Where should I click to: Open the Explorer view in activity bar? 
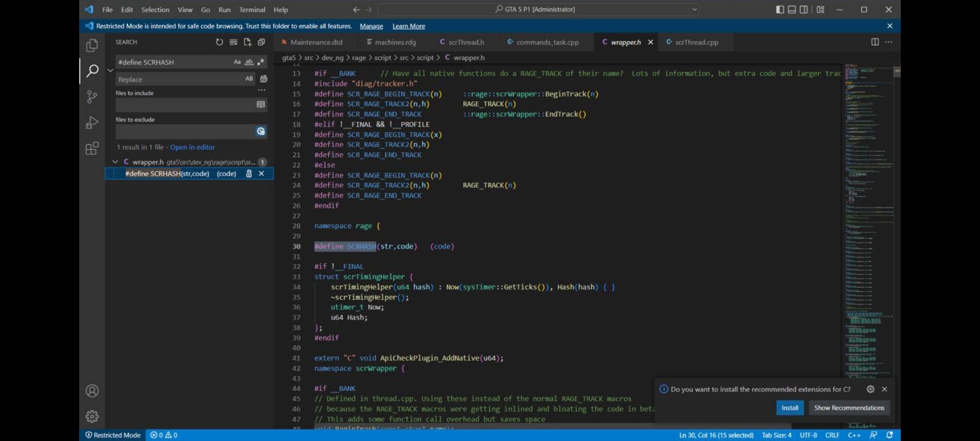coord(92,45)
